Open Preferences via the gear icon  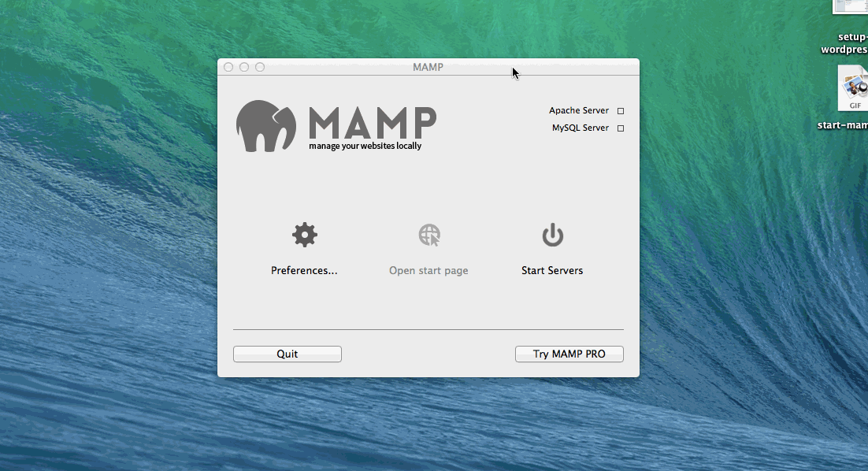coord(305,235)
